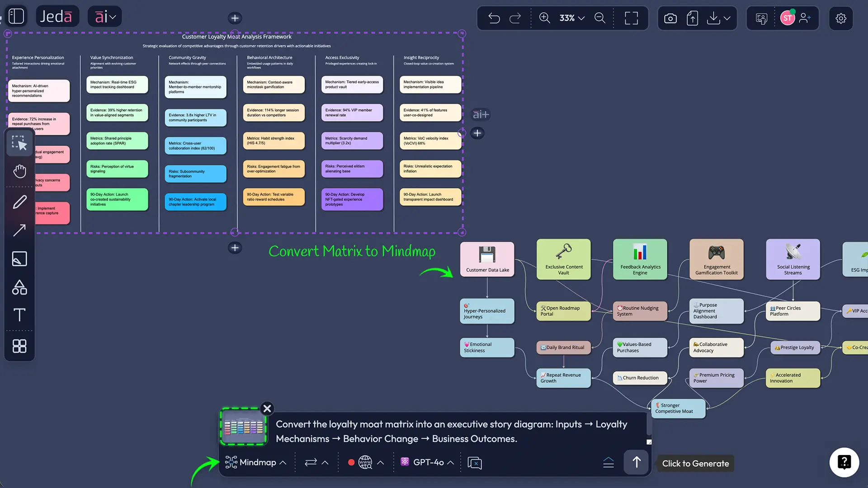The width and height of the screenshot is (868, 488).
Task: Select the Hand pan tool
Action: pos(19,171)
